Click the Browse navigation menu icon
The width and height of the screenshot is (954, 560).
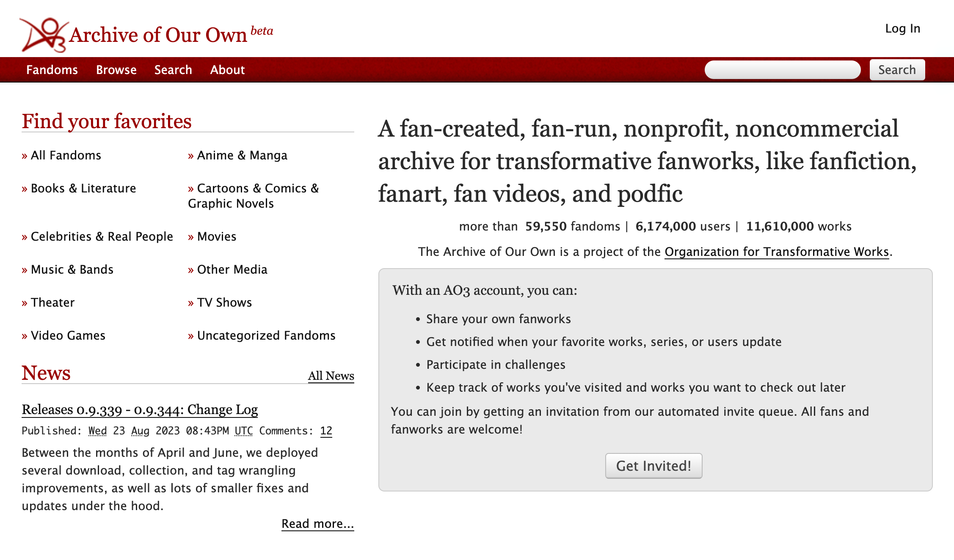point(116,69)
